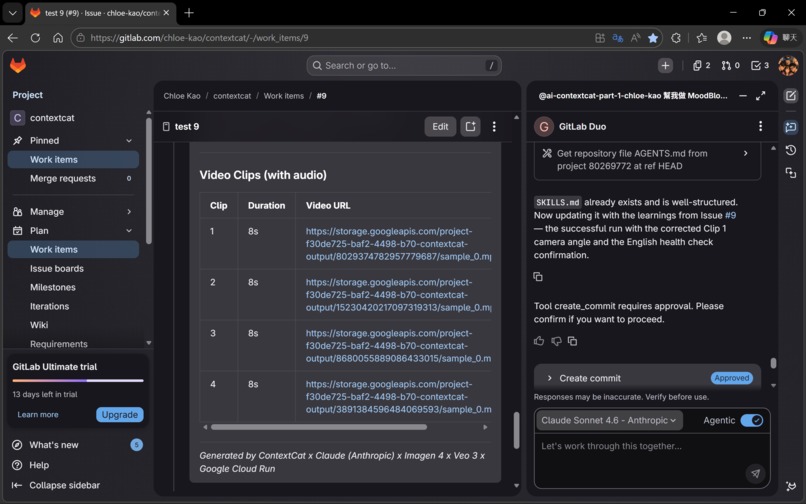Open the Clip 4 video URL

click(398, 397)
